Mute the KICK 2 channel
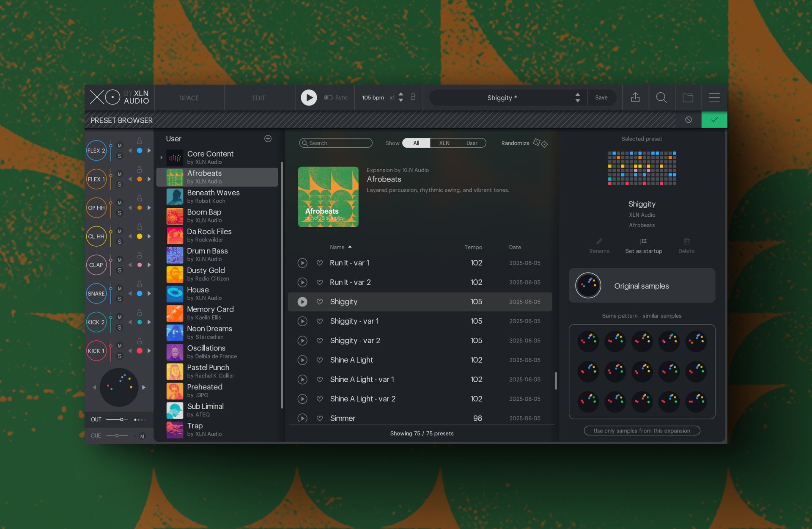812x529 pixels. click(120, 317)
